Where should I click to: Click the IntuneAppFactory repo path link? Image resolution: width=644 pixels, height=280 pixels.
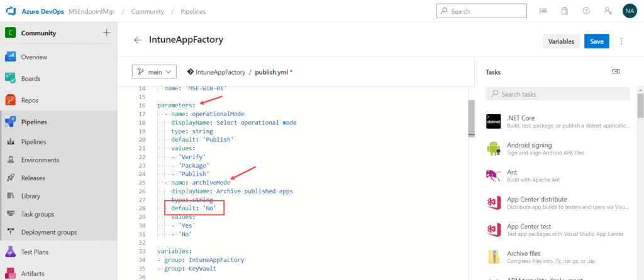pos(220,72)
